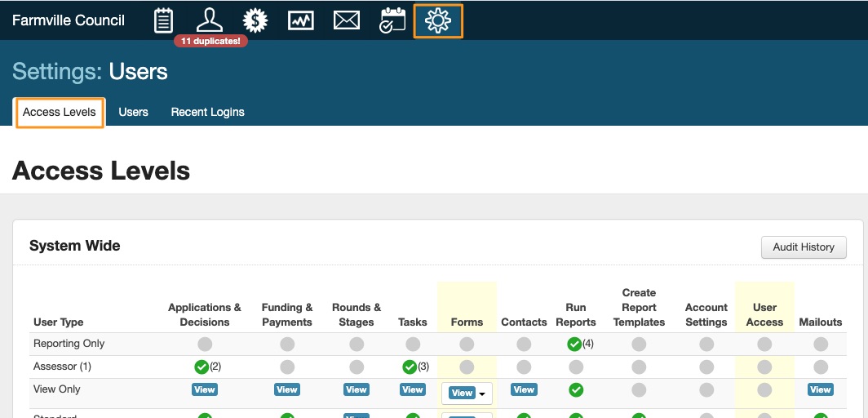Toggle Tasks access for Assessor
Image resolution: width=868 pixels, height=418 pixels.
410,367
